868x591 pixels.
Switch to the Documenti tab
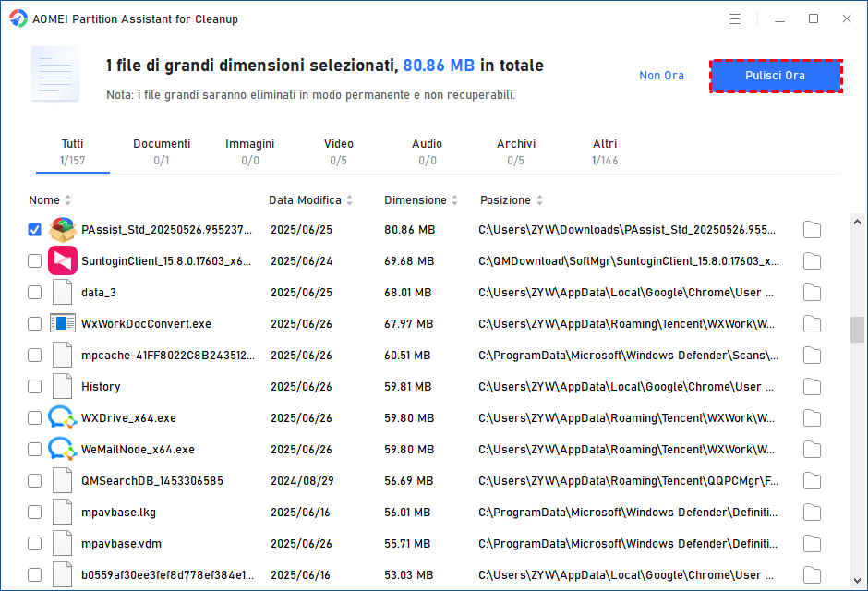[x=162, y=152]
